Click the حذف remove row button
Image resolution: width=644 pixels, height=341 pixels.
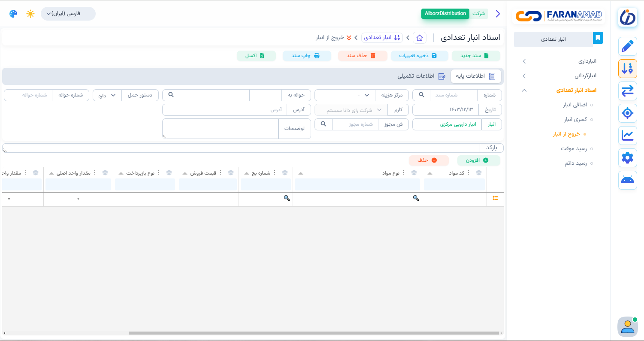[x=429, y=160]
